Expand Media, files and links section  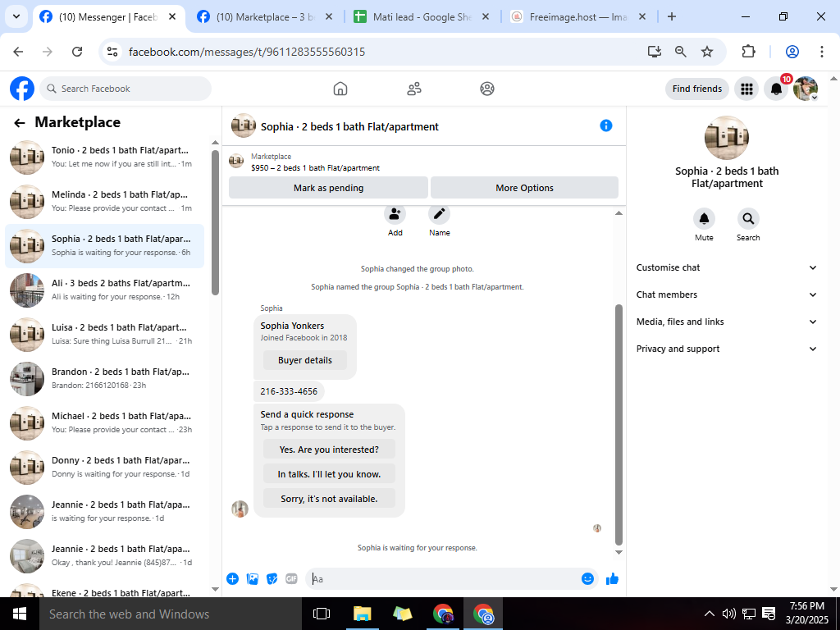click(x=727, y=322)
